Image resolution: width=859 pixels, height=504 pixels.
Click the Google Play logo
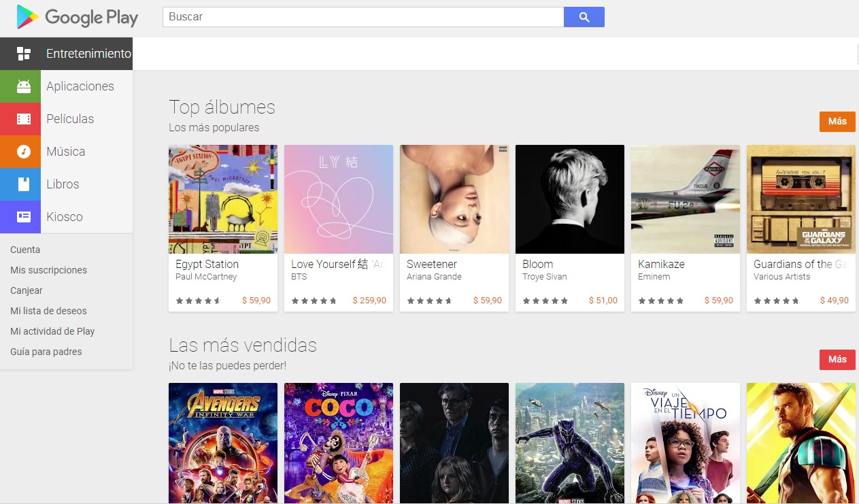click(x=78, y=17)
